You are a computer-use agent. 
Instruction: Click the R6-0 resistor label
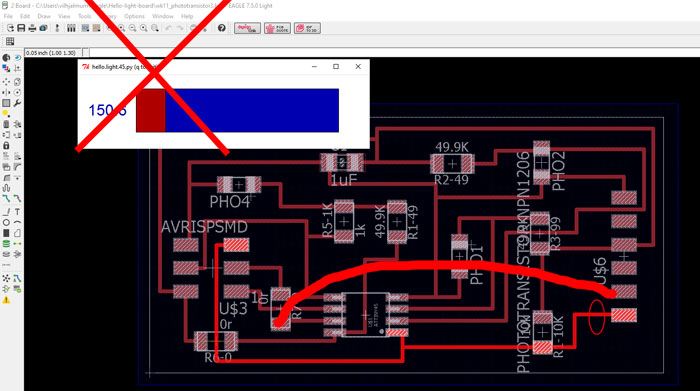[x=218, y=358]
